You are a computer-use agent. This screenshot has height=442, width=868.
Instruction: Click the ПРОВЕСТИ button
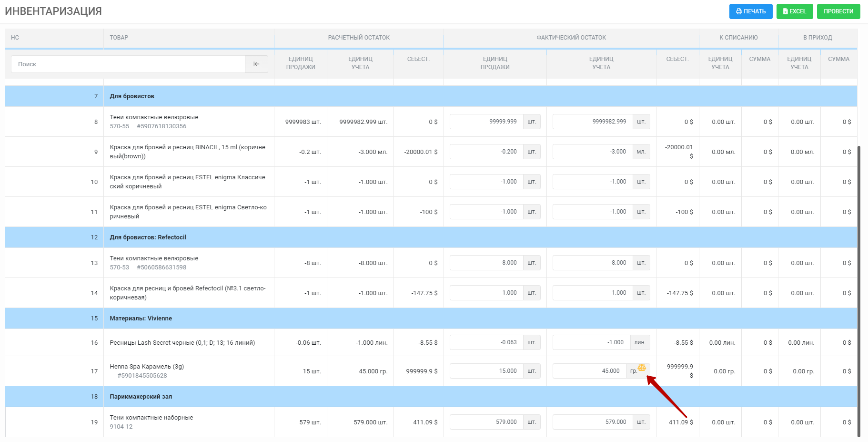[x=838, y=11]
